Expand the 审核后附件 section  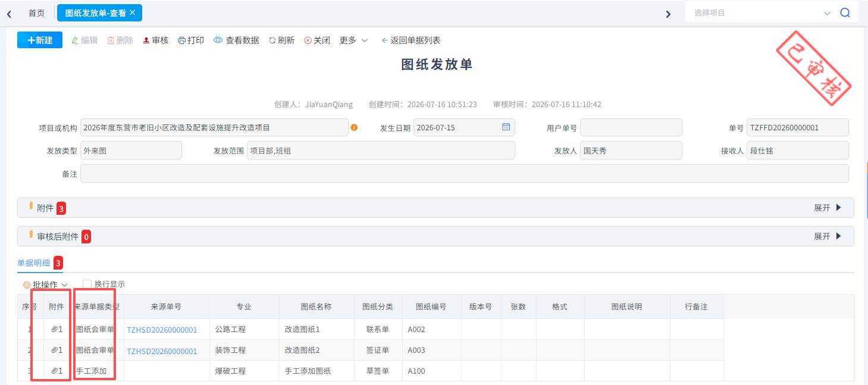pos(828,236)
